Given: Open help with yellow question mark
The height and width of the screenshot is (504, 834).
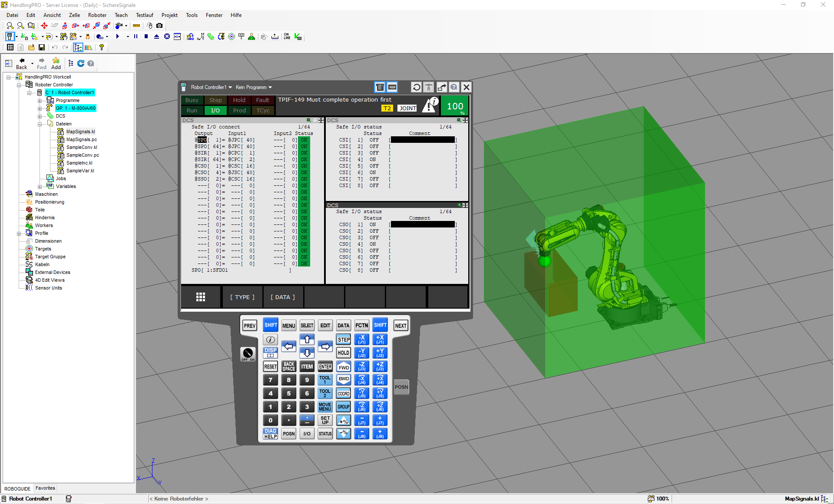Looking at the screenshot, I should (102, 47).
